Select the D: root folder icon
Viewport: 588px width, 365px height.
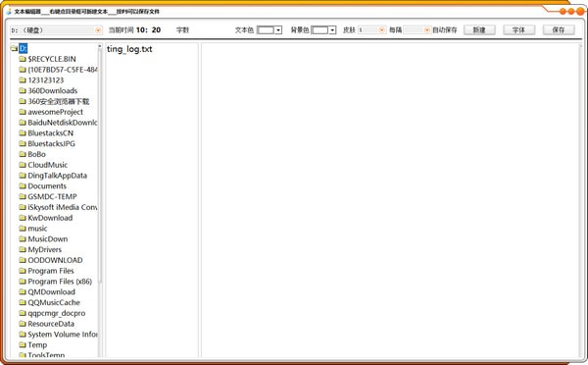15,48
